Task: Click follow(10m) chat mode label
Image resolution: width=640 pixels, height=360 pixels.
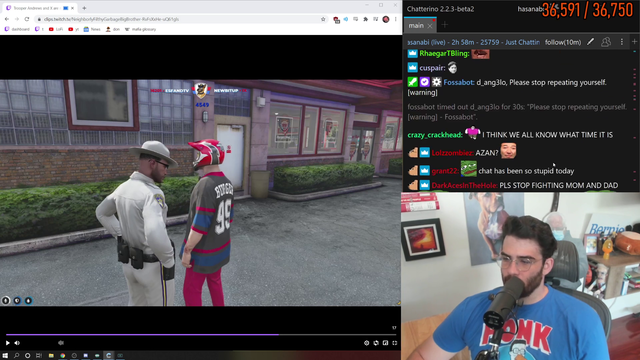Action: tap(563, 42)
